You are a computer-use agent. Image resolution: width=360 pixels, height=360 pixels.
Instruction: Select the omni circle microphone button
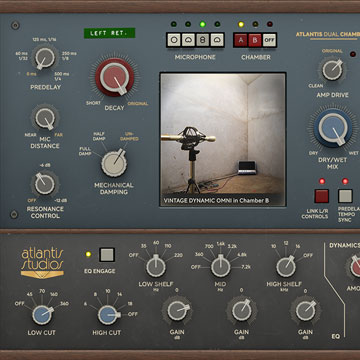click(173, 40)
